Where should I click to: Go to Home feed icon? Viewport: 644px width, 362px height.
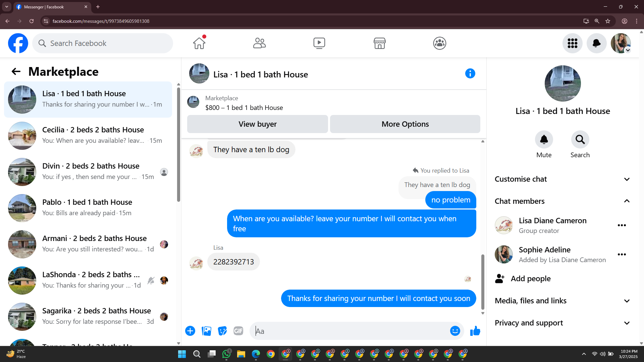[199, 43]
